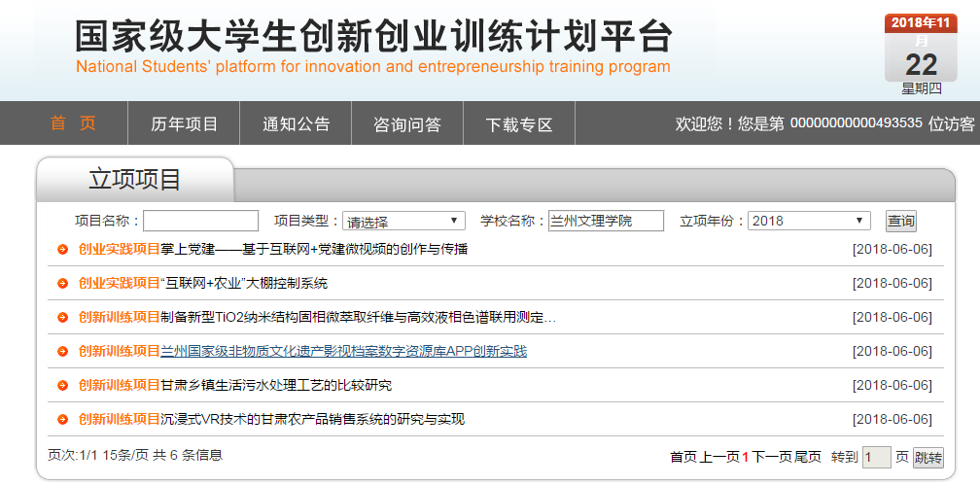Open the 兰州国家级非物质文化遗产 project link
Viewport: 980px width, 485px height.
343,352
